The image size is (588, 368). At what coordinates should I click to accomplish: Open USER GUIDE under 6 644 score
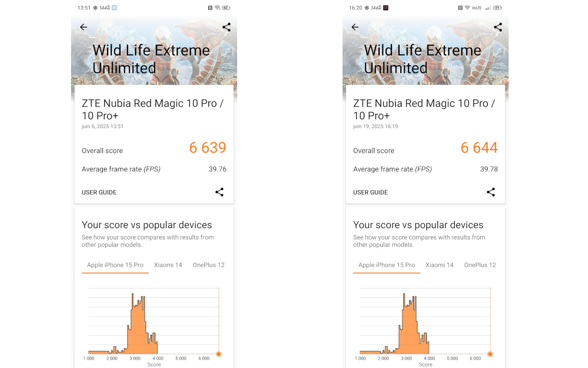(370, 192)
